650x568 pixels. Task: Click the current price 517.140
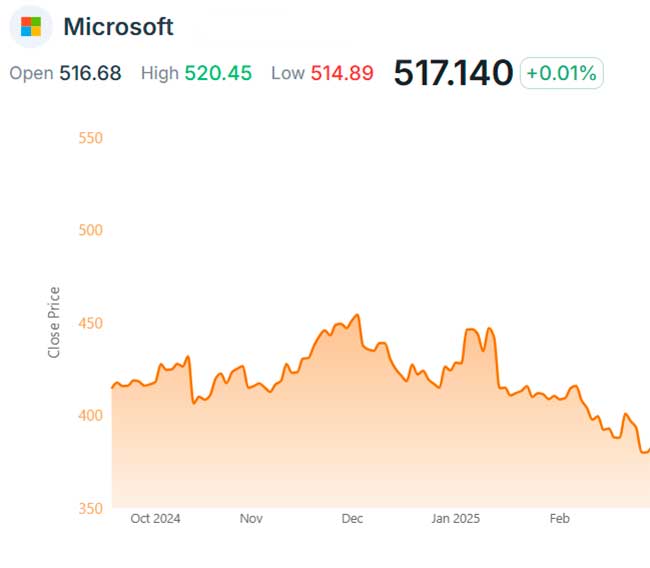(x=453, y=73)
